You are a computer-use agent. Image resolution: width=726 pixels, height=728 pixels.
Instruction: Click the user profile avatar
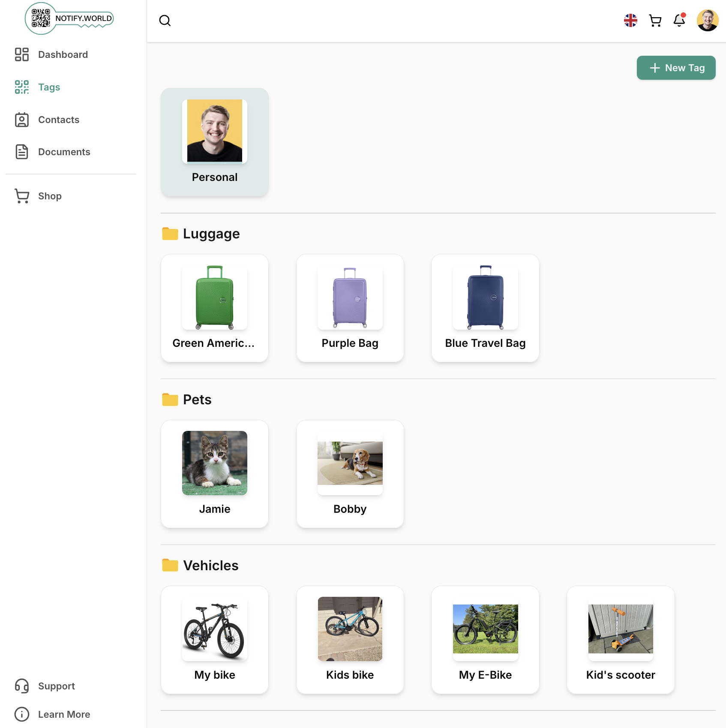707,21
